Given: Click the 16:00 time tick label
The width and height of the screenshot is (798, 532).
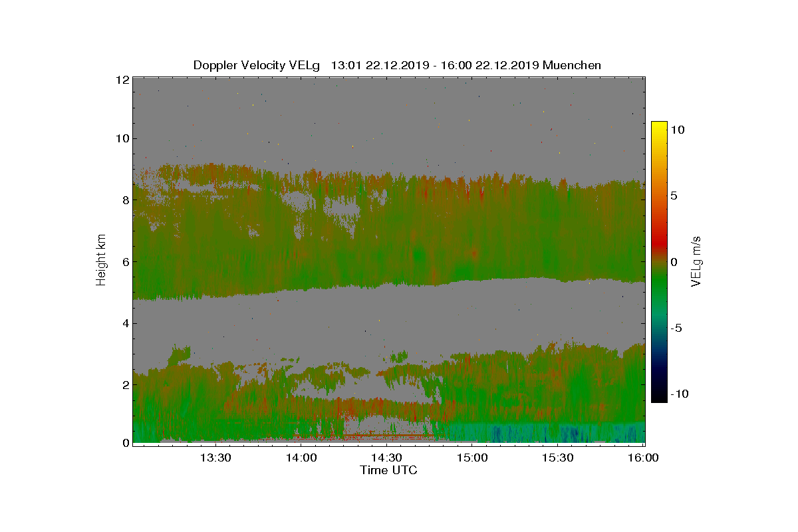Looking at the screenshot, I should pos(642,458).
